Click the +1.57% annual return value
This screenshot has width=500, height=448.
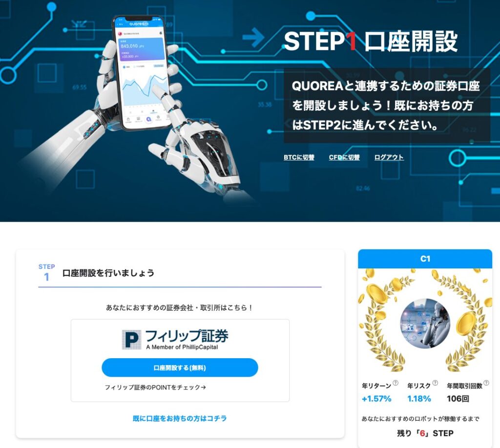click(376, 399)
